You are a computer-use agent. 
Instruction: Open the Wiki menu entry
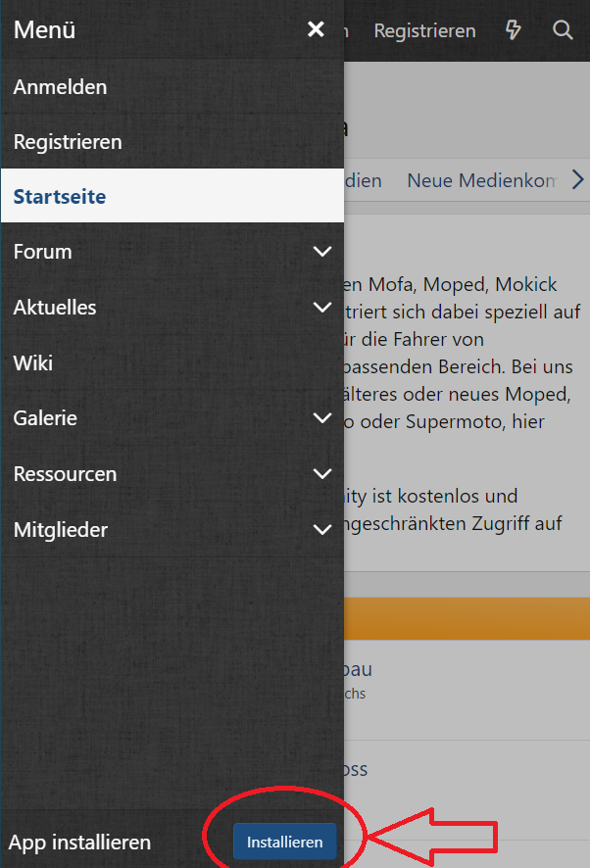click(x=172, y=363)
